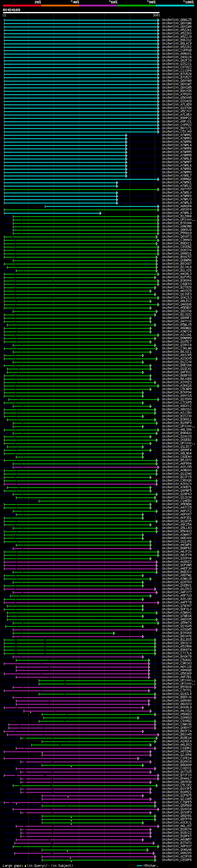The image size is (197, 868).
Task: Select the UniRef100_Q56YA5 label
Action: pyautogui.click(x=177, y=98)
